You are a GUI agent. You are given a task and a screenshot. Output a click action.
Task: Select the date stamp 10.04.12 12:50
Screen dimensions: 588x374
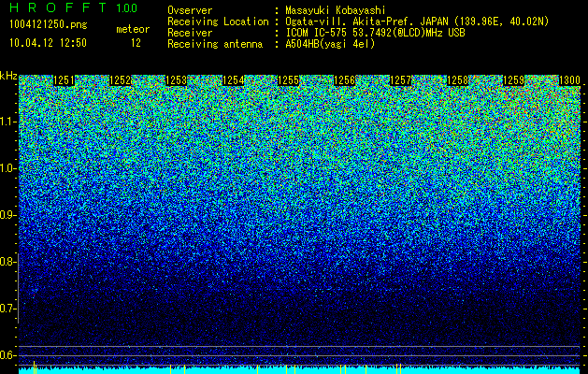(48, 43)
